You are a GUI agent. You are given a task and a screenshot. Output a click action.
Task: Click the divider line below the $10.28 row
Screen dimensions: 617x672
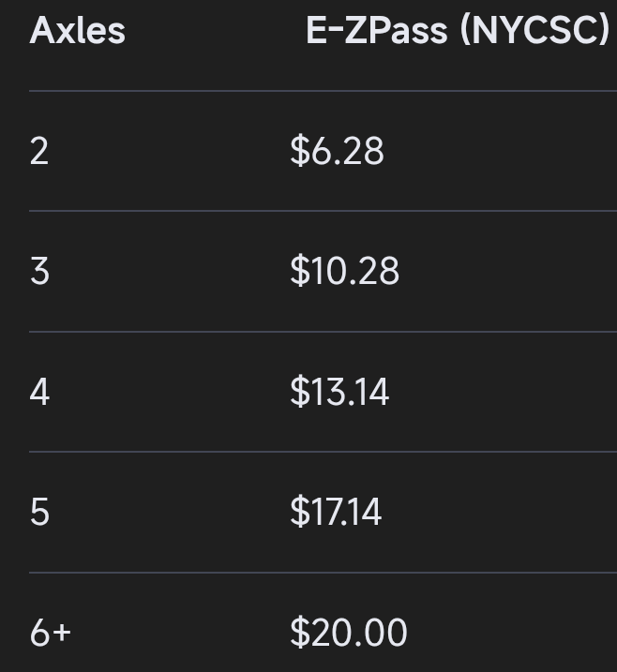point(323,332)
